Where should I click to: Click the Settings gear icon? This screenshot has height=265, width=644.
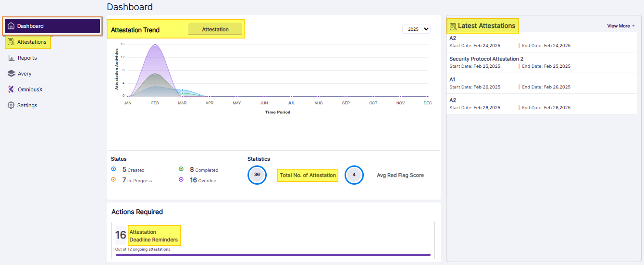tap(11, 105)
